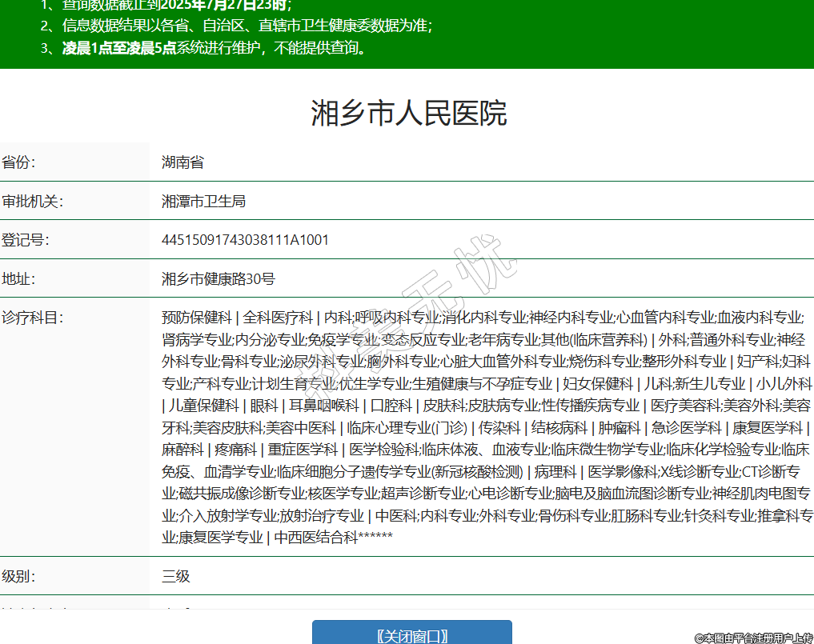The image size is (814, 644).
Task: Click the 湖南省 province value
Action: (182, 162)
